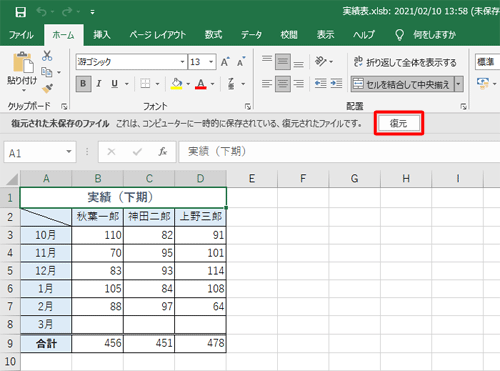This screenshot has width=500, height=371.
Task: Select the column E header
Action: point(252,179)
